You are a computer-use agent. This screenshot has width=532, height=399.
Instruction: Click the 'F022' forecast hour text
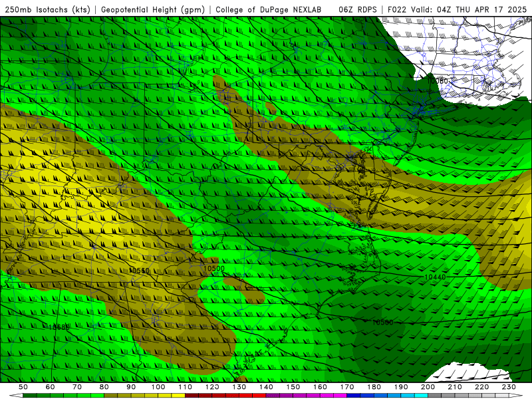pyautogui.click(x=397, y=9)
